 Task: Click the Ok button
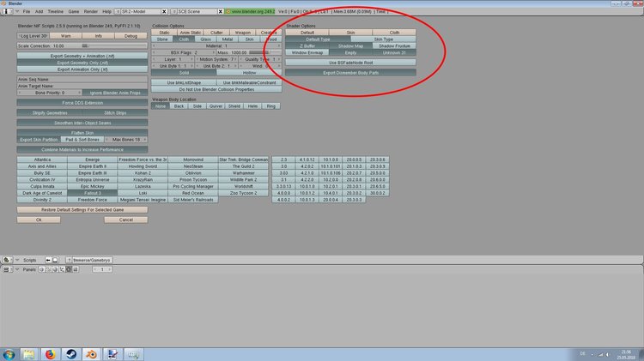pyautogui.click(x=39, y=220)
